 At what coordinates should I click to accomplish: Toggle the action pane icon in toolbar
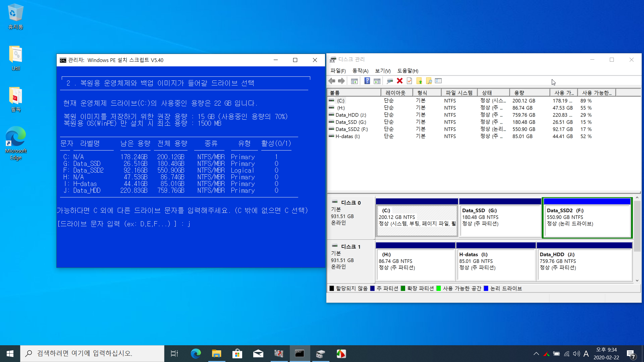[x=377, y=81]
